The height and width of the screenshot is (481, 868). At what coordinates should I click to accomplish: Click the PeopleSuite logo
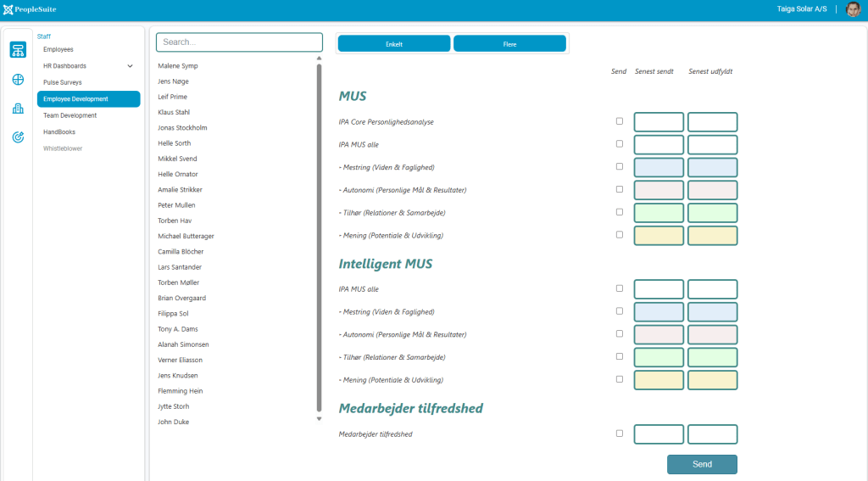[31, 10]
